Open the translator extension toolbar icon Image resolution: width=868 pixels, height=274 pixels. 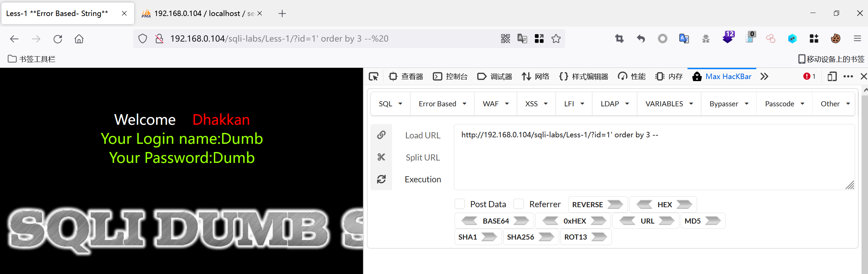pos(684,39)
